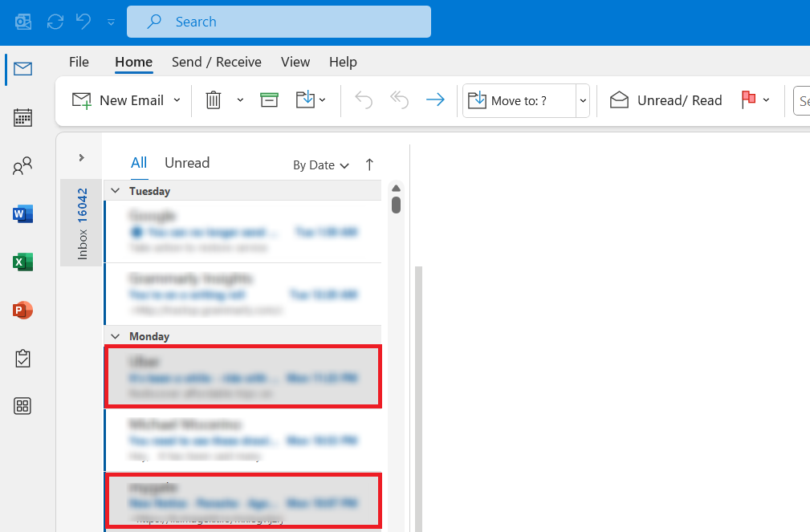Click the Outlook app icon in title bar
810x532 pixels.
click(22, 22)
